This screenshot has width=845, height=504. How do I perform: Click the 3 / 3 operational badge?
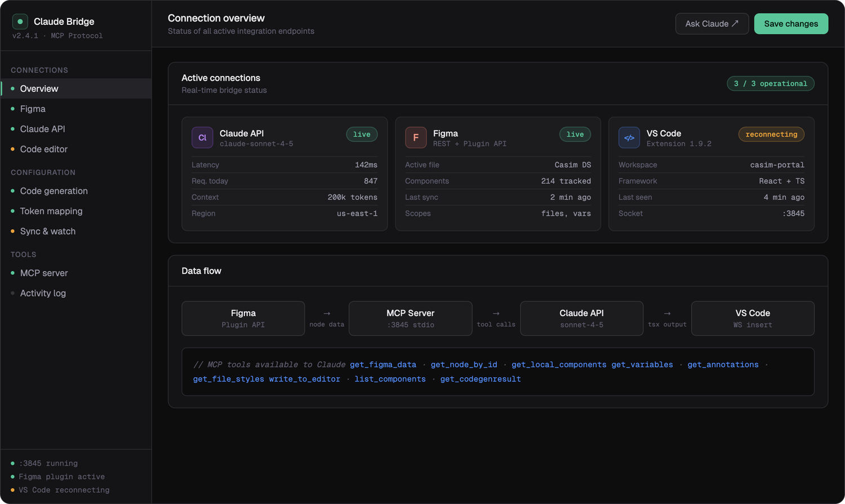pos(770,83)
